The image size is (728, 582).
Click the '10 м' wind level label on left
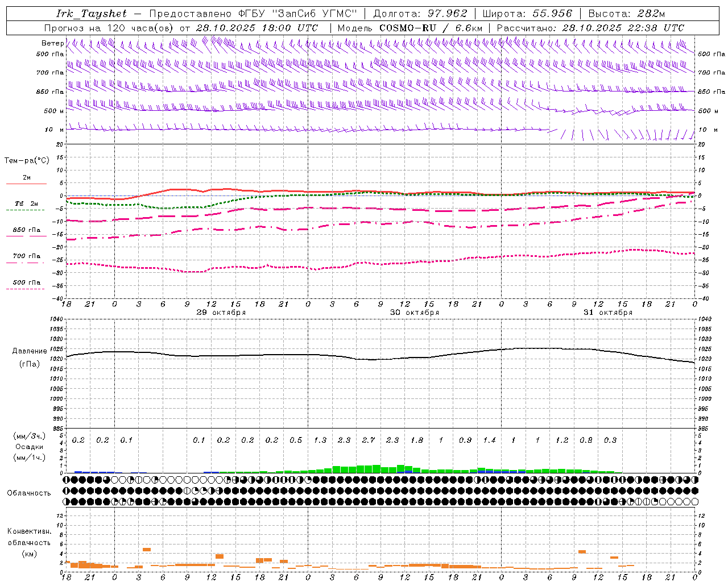click(x=55, y=130)
